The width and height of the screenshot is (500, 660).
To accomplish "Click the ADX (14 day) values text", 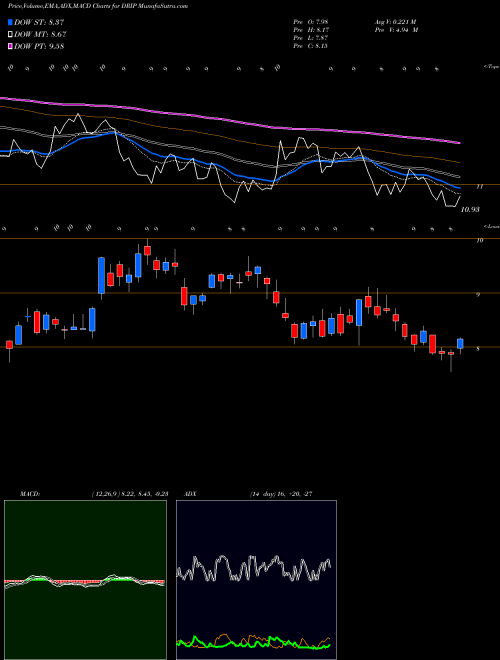I will [281, 494].
